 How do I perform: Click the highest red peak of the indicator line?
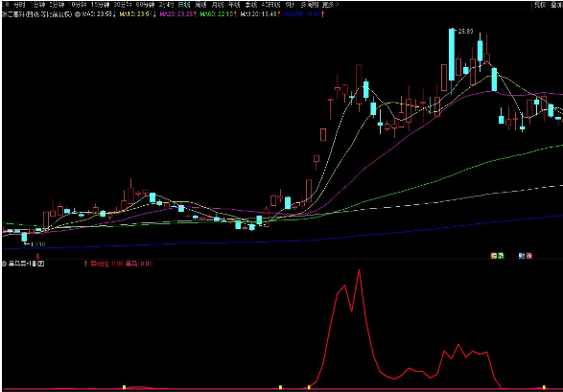pos(359,271)
